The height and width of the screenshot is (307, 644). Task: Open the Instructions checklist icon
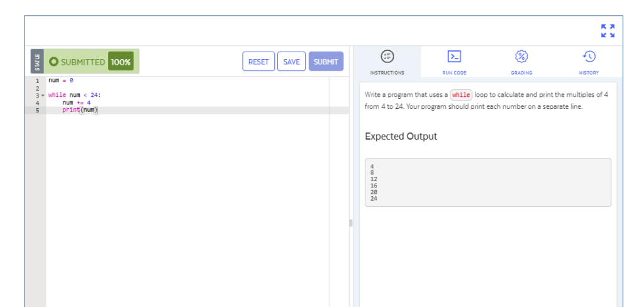tap(387, 57)
